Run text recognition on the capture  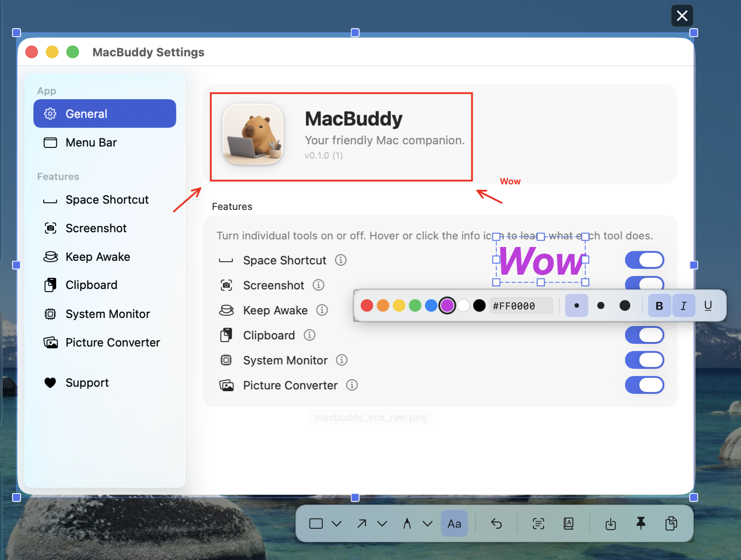point(538,523)
